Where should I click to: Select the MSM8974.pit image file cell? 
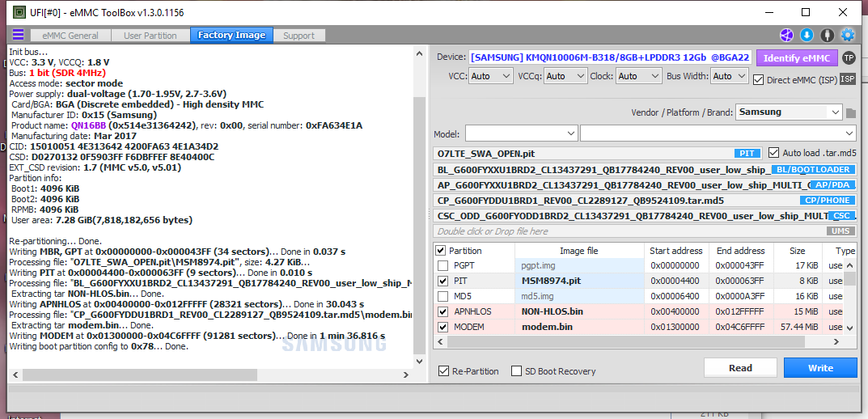(x=579, y=281)
